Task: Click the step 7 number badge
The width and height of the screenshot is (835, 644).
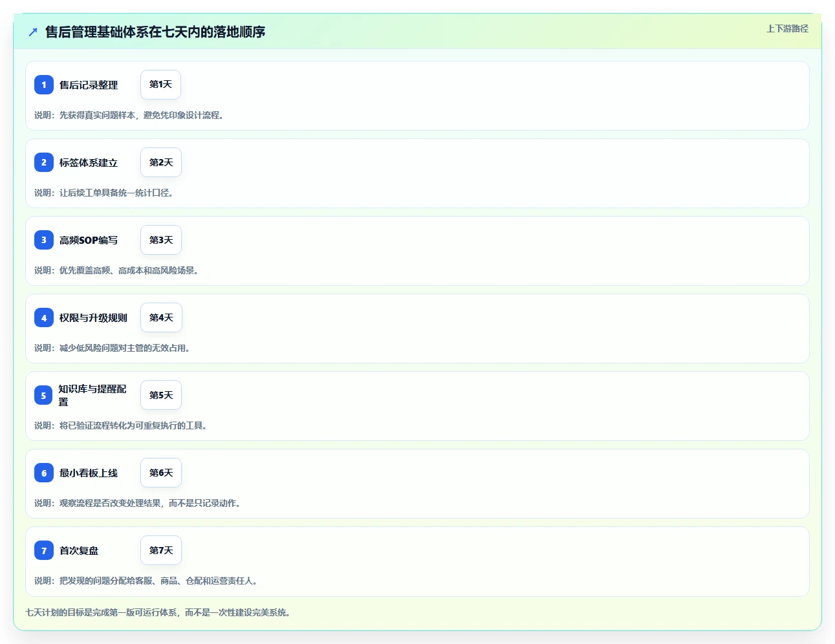Action: pyautogui.click(x=44, y=550)
